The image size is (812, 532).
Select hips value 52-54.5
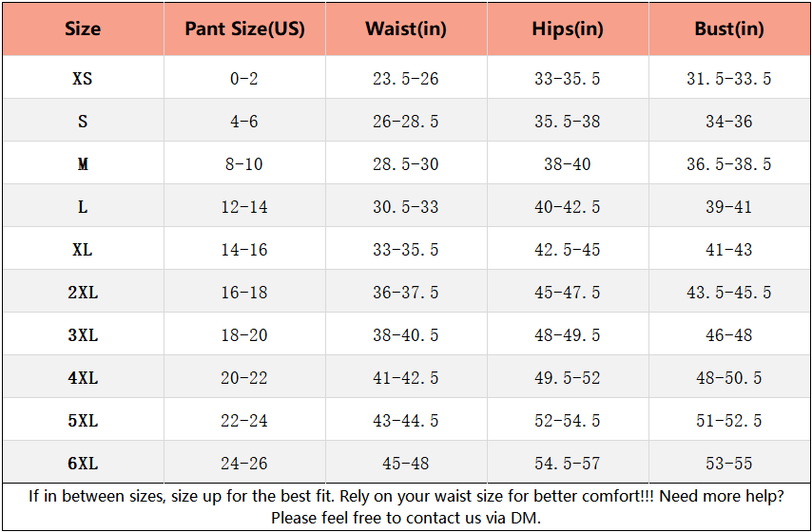click(x=568, y=420)
